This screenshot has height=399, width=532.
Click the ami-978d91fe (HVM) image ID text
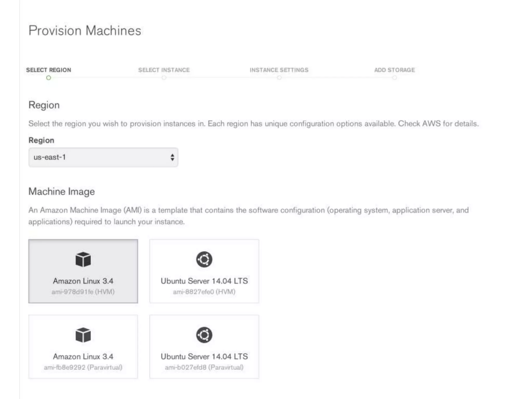[x=83, y=292]
